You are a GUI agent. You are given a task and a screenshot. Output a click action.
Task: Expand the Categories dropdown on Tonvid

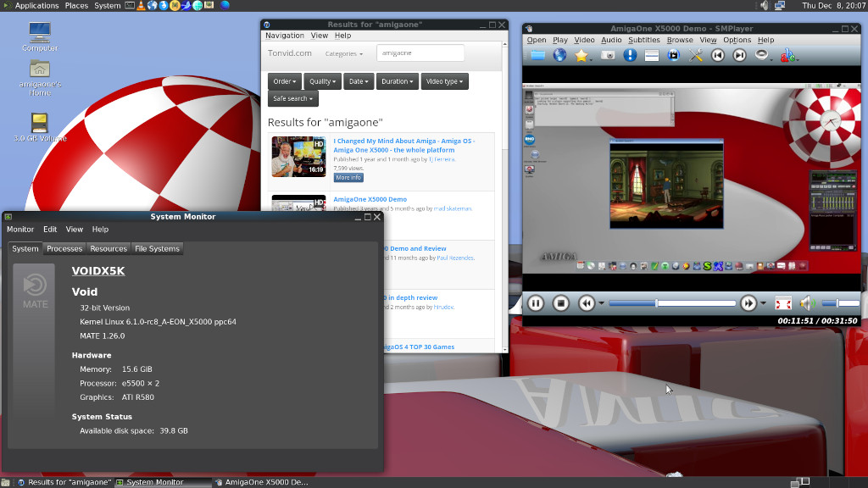344,53
